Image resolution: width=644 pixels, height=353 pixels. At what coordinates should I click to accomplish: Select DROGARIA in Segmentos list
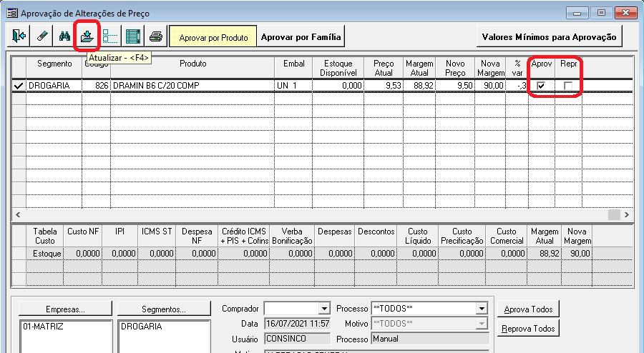tap(141, 327)
